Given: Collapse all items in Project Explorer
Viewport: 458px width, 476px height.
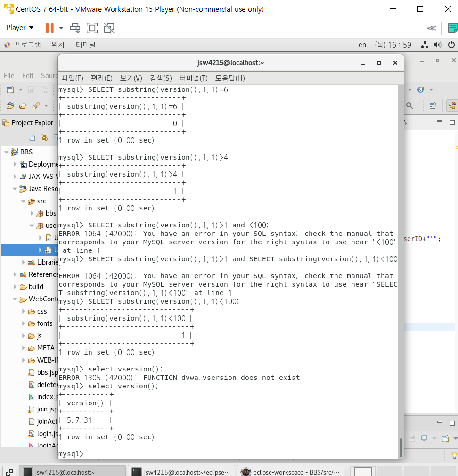Looking at the screenshot, I should coord(32,137).
